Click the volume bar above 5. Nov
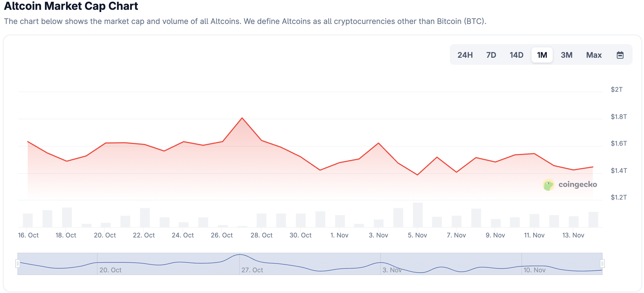Screen dimensions: 644x293 (418, 215)
